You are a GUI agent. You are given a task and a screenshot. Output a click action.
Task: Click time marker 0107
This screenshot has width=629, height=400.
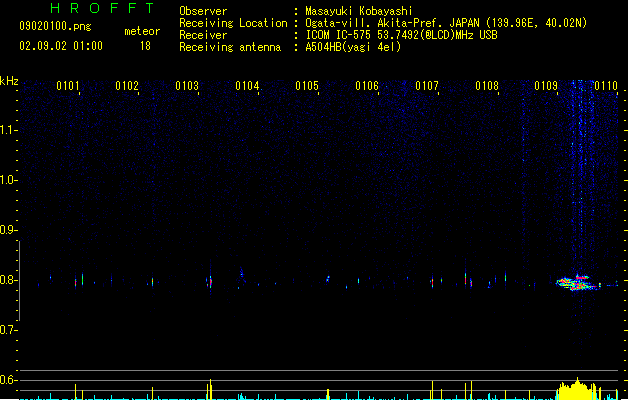(427, 86)
